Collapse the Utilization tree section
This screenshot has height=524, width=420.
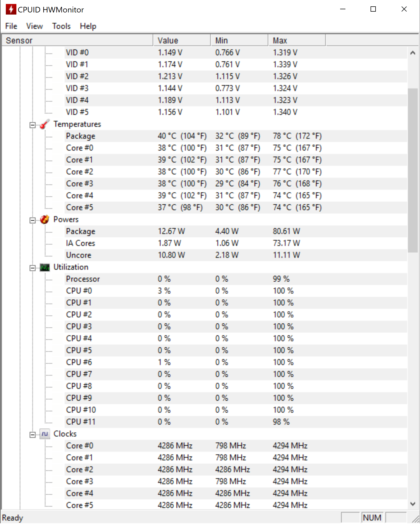(33, 268)
